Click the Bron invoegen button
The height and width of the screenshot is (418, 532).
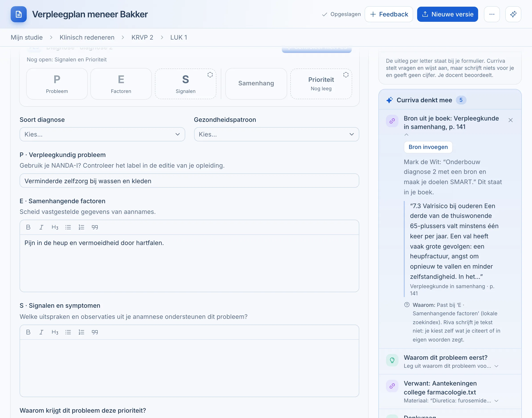point(428,147)
